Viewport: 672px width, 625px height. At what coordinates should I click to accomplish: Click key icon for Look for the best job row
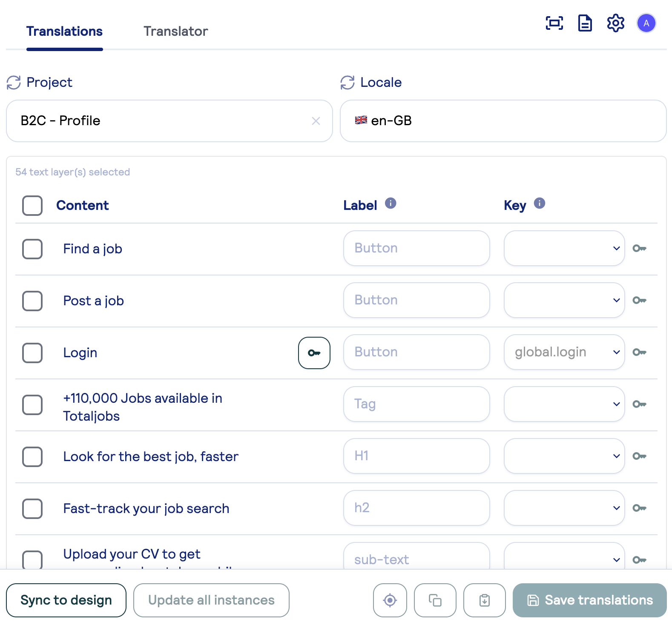pos(640,456)
